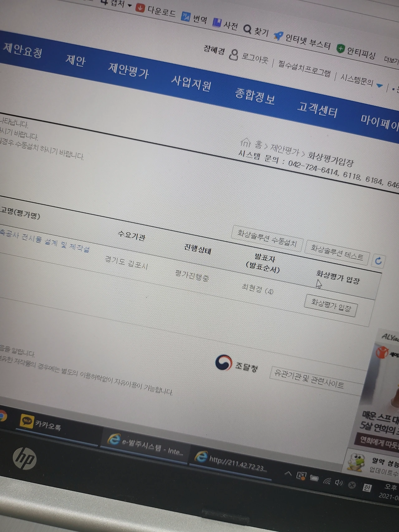Open the 종합정보 menu
Viewport: 399px width, 532px height.
(x=255, y=96)
